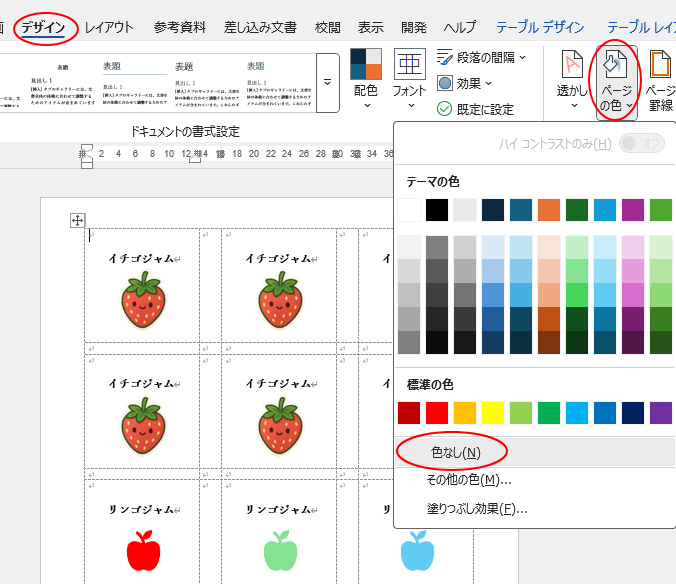This screenshot has height=584, width=676.
Task: Click the 段落の間隔 paragraph spacing icon
Action: pyautogui.click(x=444, y=57)
